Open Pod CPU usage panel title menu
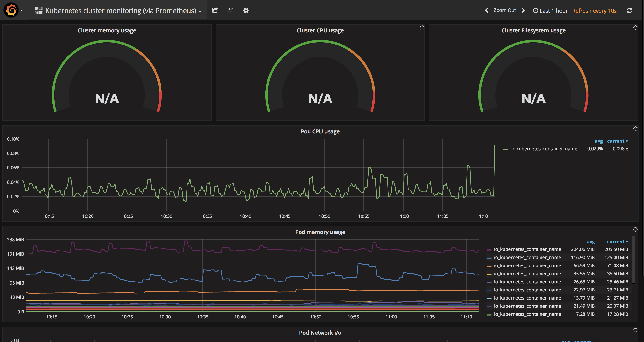Viewport: 644px width, 342px height. click(x=320, y=131)
